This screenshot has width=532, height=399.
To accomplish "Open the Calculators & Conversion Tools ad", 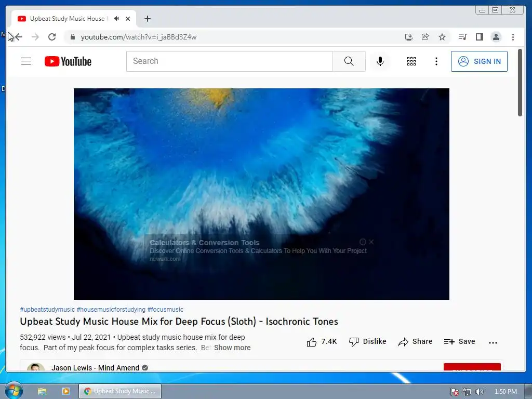I will 205,243.
